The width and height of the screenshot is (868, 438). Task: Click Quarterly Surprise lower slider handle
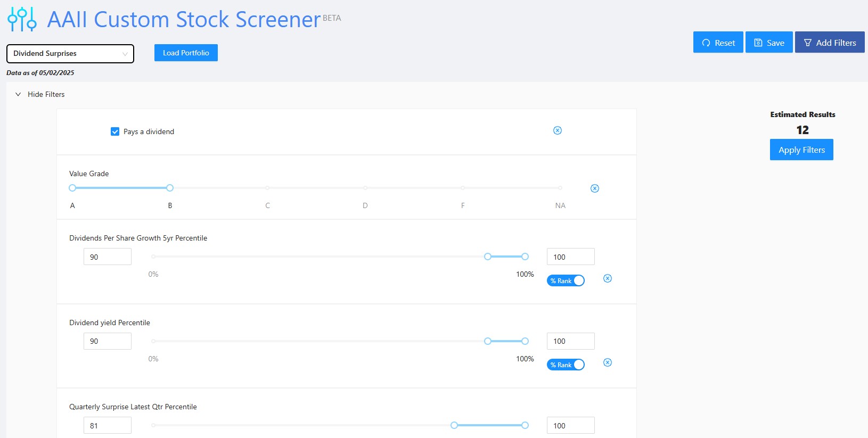coord(454,425)
